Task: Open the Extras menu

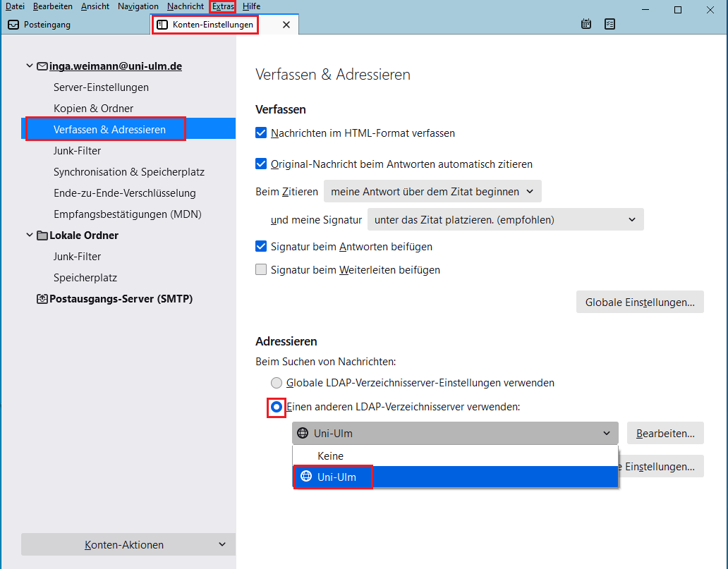Action: pos(222,6)
